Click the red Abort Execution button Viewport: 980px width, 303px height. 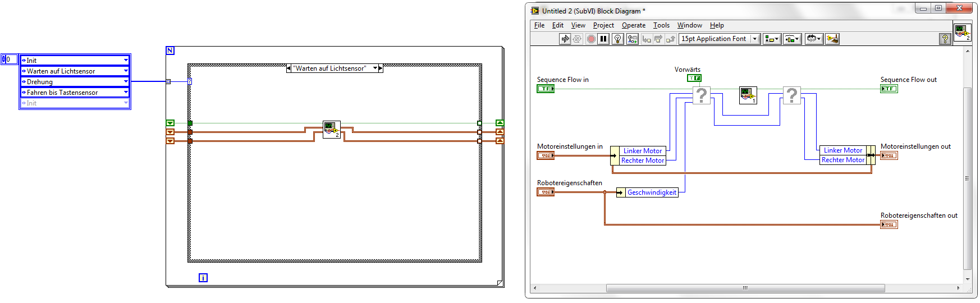591,39
